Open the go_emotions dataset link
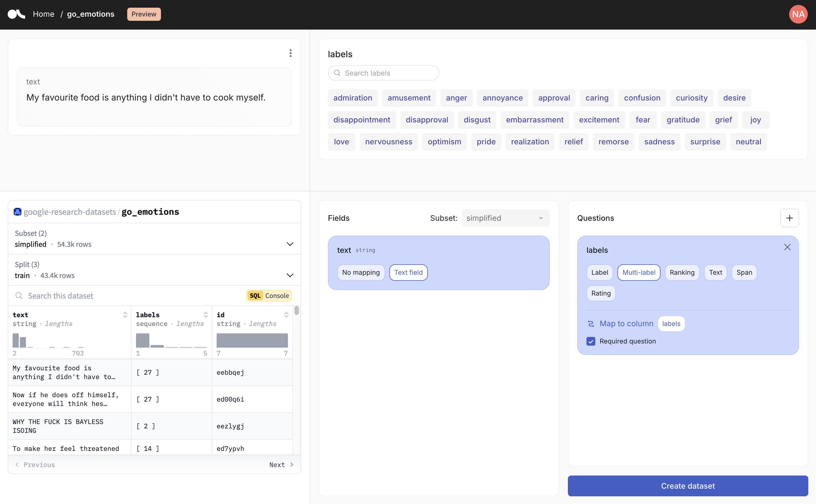This screenshot has height=504, width=816. click(90, 14)
